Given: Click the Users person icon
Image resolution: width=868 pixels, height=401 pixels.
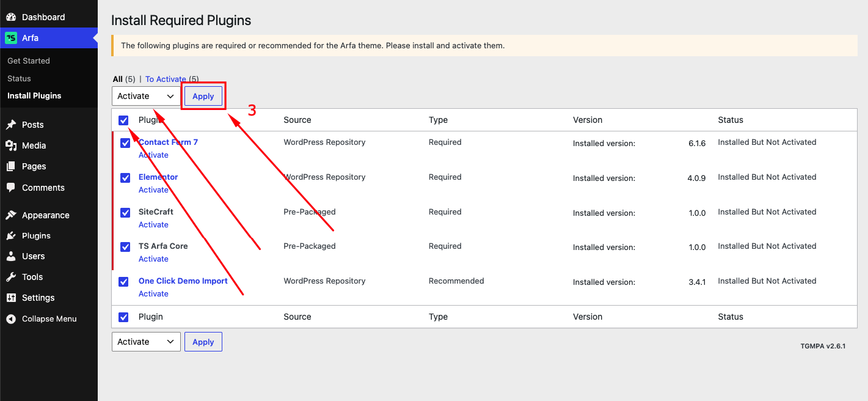Looking at the screenshot, I should click(x=11, y=256).
